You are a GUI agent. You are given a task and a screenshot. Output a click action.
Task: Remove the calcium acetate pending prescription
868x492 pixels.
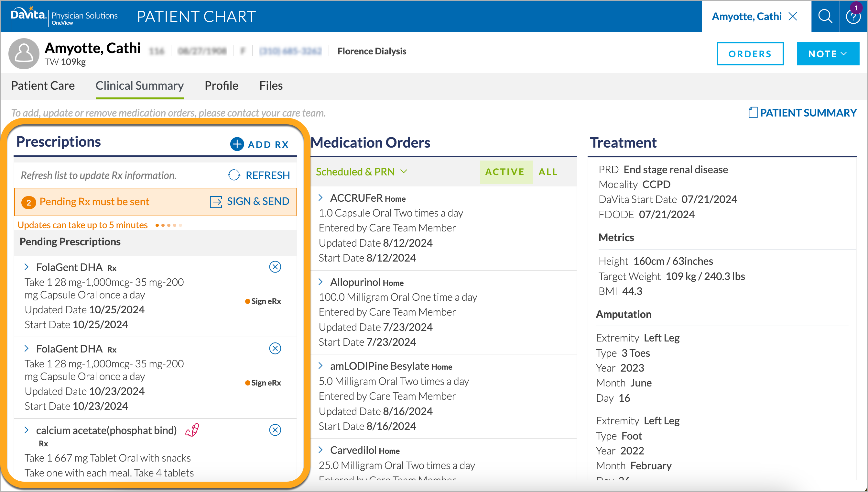point(275,430)
